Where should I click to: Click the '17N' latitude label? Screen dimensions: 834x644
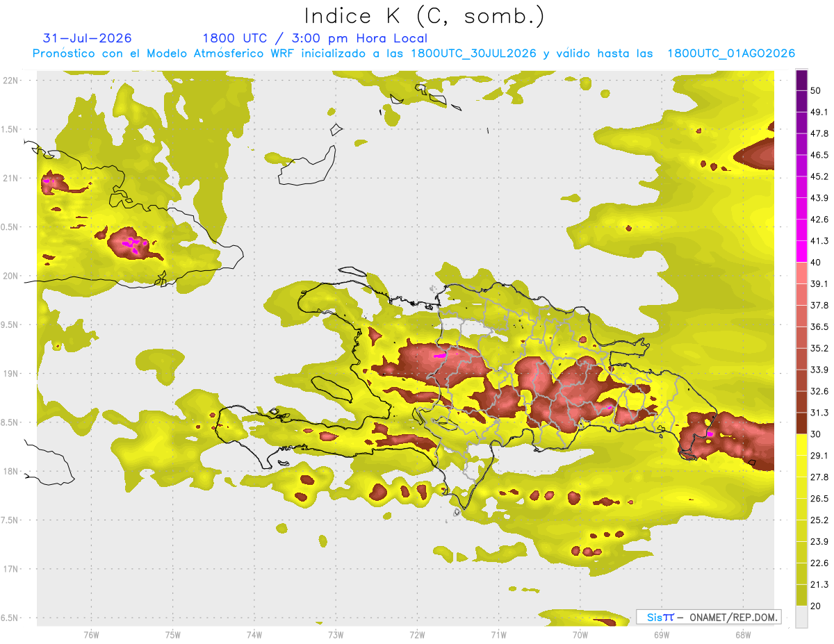(x=12, y=570)
